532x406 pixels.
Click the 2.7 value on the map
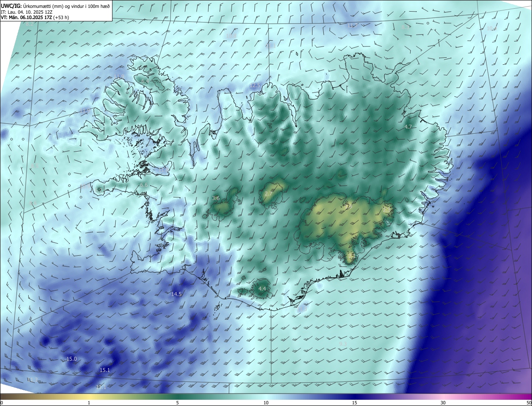pyautogui.click(x=268, y=194)
